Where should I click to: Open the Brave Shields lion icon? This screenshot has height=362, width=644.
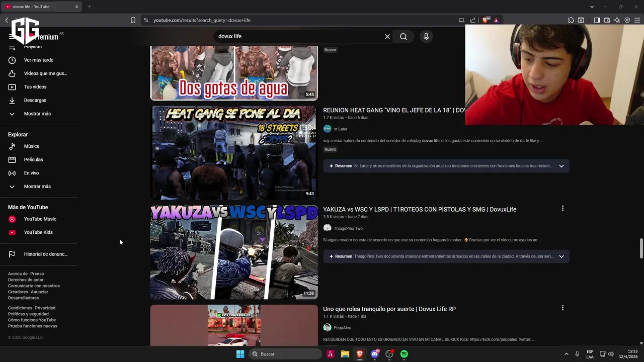pos(485,20)
